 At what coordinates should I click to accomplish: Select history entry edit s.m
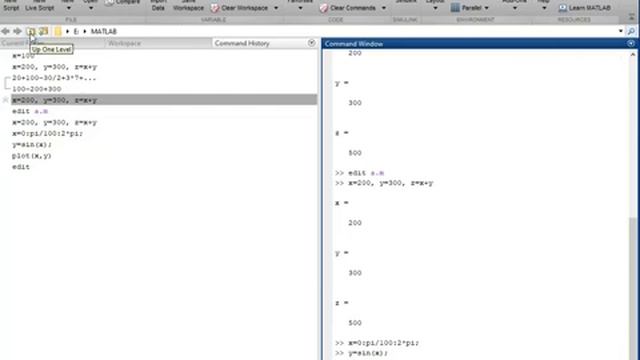tap(30, 111)
